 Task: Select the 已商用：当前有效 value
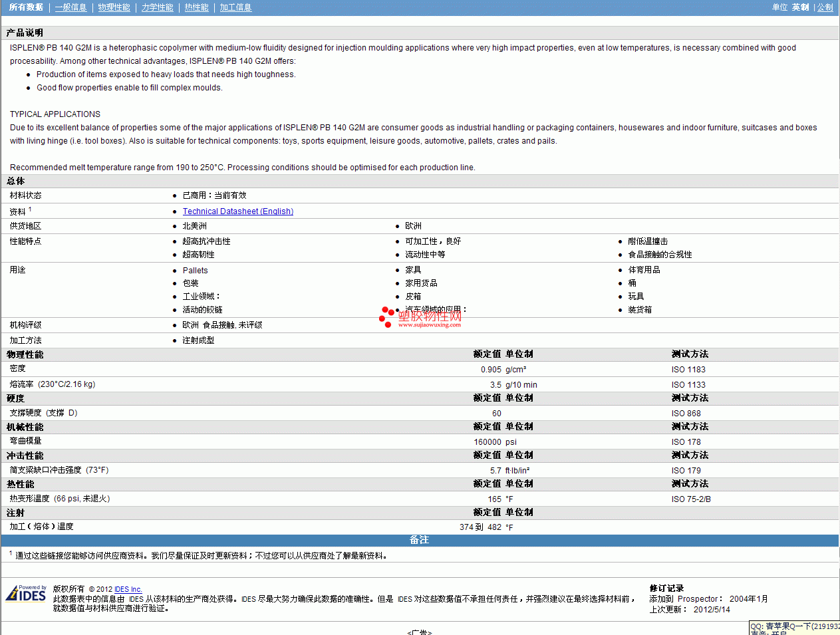tap(214, 195)
